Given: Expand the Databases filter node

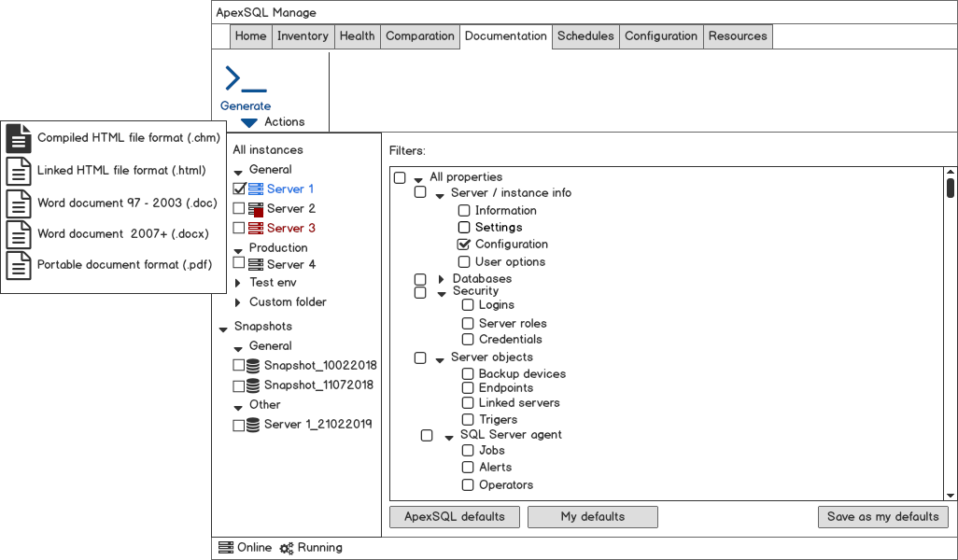Looking at the screenshot, I should 441,279.
